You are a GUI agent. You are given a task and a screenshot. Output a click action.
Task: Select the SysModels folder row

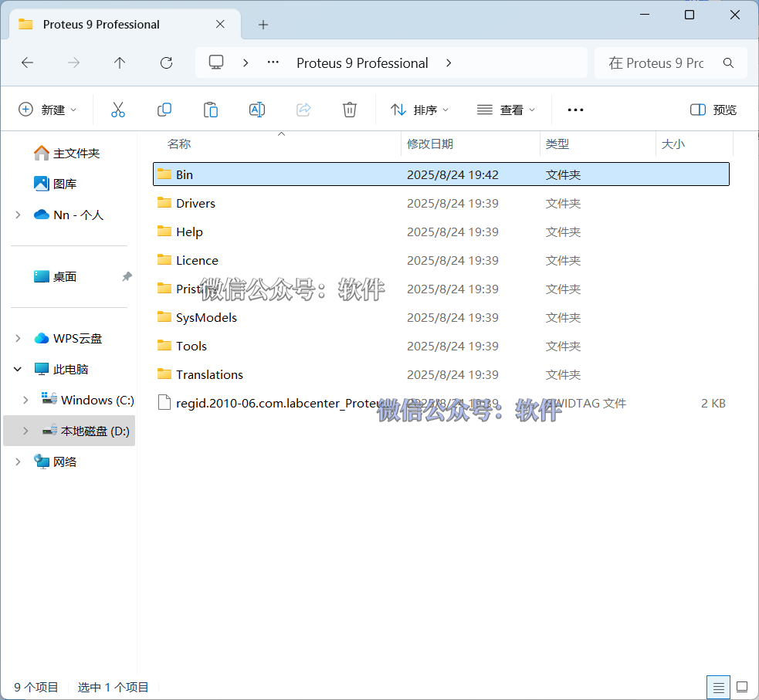click(441, 317)
